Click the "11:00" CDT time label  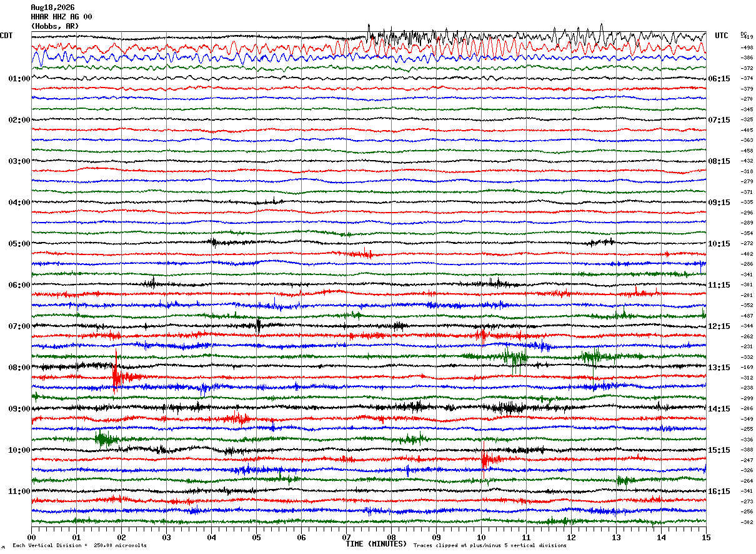pos(19,491)
